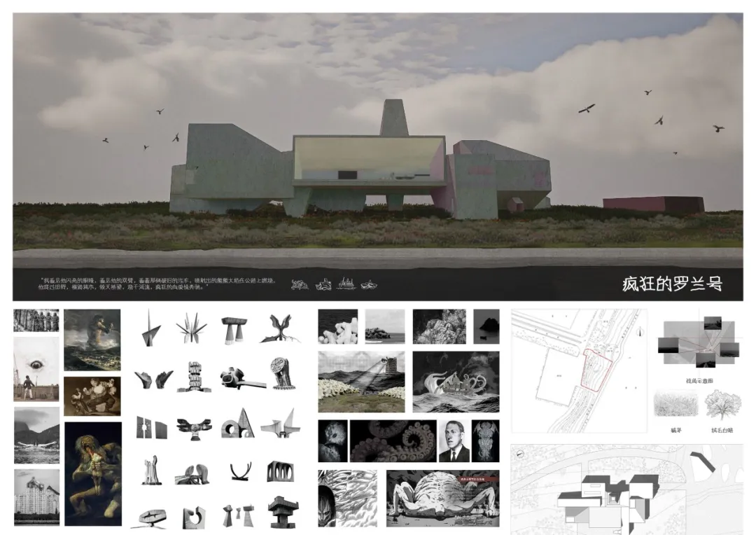Screen dimensions: 756x535
Task: Click the eye drawing thumbnail on the left
Action: click(x=36, y=369)
